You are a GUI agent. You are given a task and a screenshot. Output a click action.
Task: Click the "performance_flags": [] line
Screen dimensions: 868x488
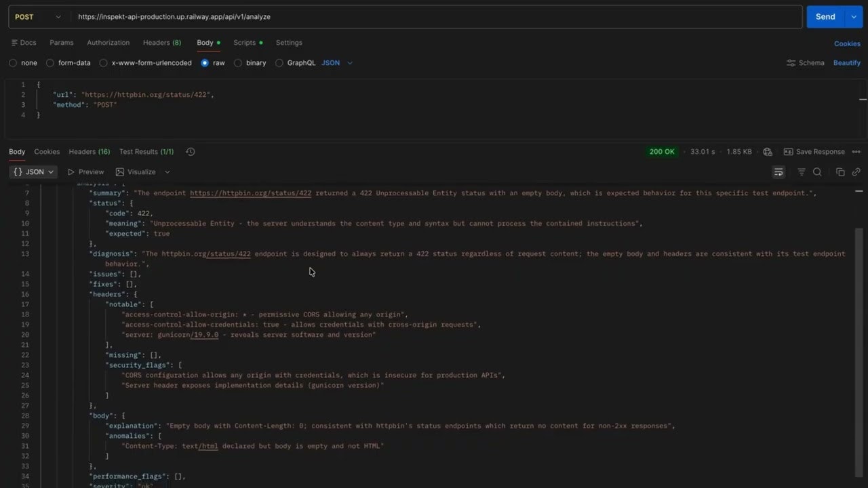[137, 476]
